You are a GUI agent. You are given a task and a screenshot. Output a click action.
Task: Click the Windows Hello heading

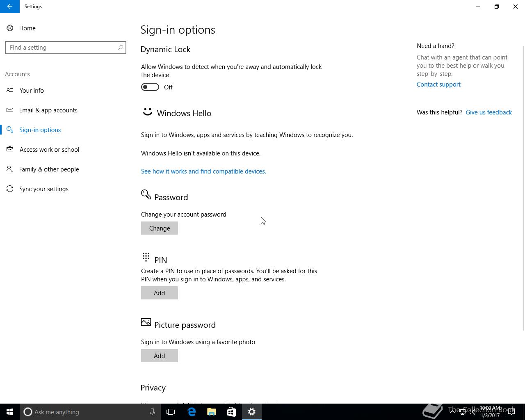pos(184,113)
